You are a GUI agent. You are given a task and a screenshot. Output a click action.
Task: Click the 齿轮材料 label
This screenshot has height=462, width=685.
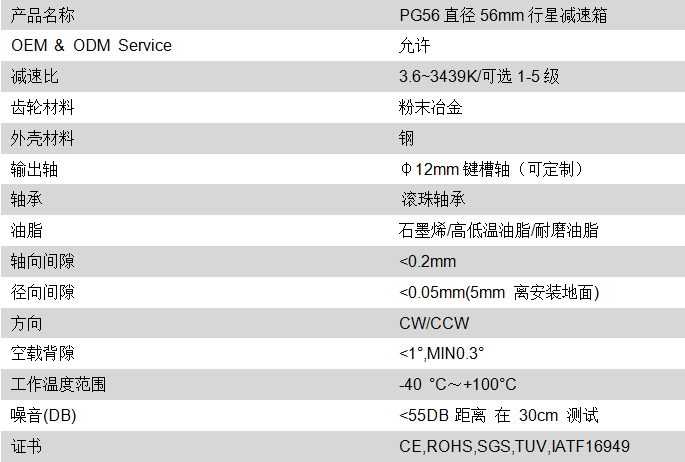pos(42,107)
